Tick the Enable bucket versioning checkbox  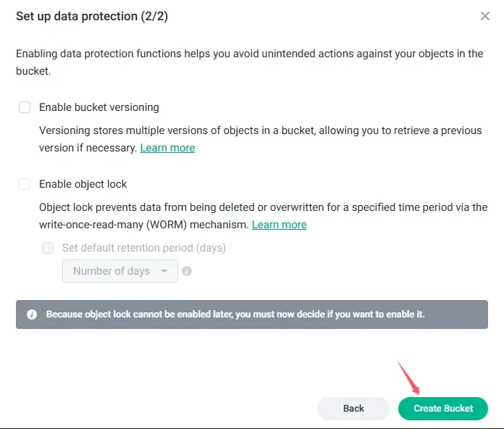point(25,107)
